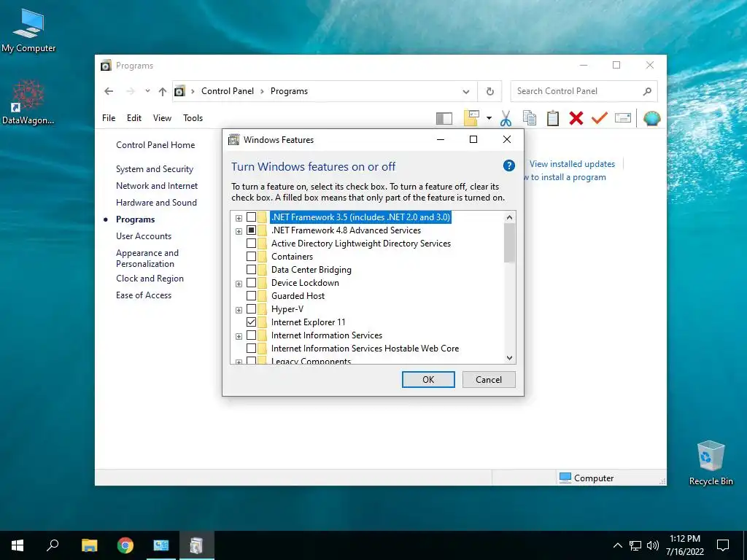Image resolution: width=747 pixels, height=560 pixels.
Task: Click the red X Delete toolbar icon
Action: coord(576,118)
